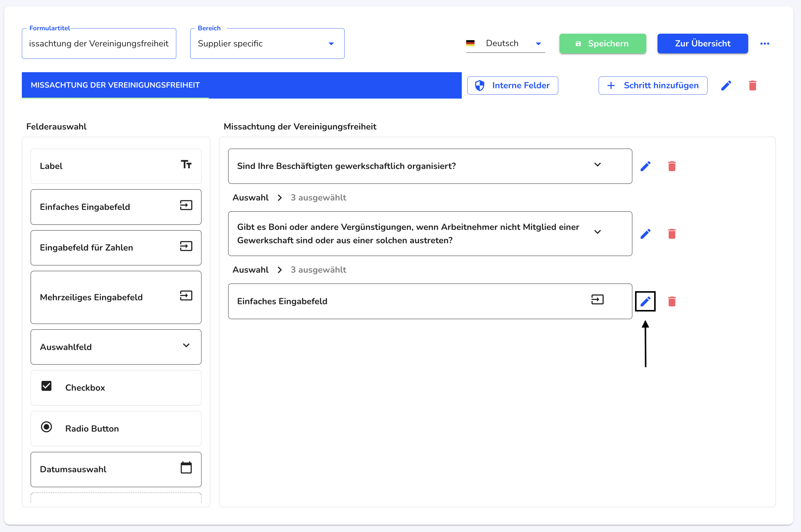
Task: Delete the 'Gibt es Boni' question
Action: [672, 234]
